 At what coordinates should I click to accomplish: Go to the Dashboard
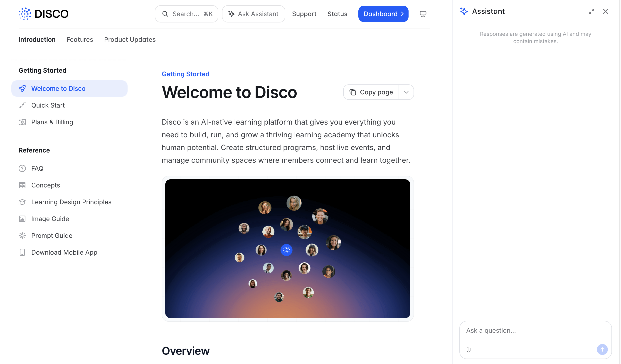383,14
